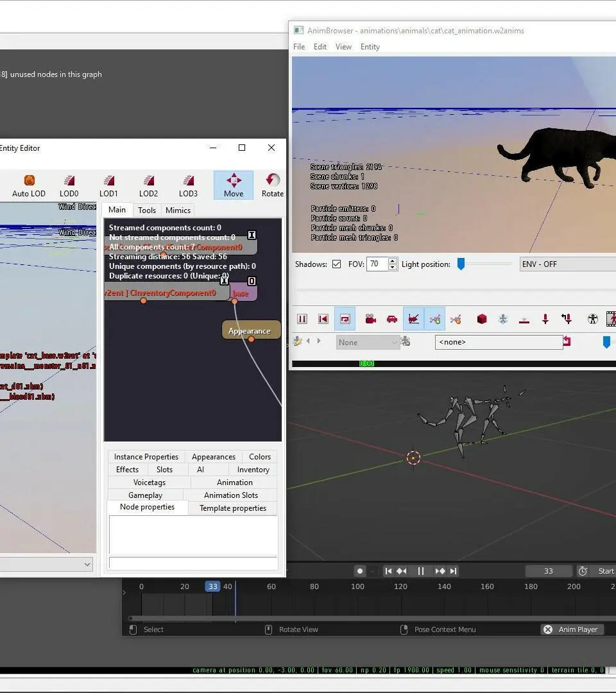616x693 pixels.
Task: Click the gray arrow-onto-red-bar icon
Action: tap(524, 319)
